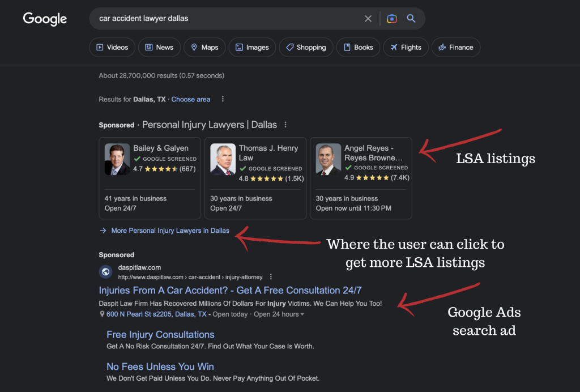Click the arrow icon before More Personal Injury Lawyers
Viewport: 580px width, 392px height.
click(x=103, y=231)
